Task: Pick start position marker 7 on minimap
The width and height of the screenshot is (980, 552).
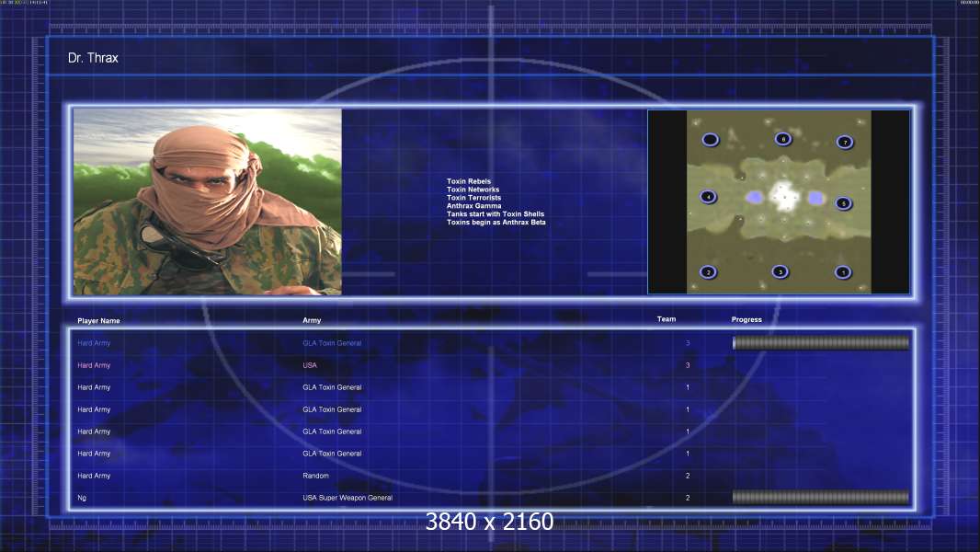Action: (x=845, y=142)
